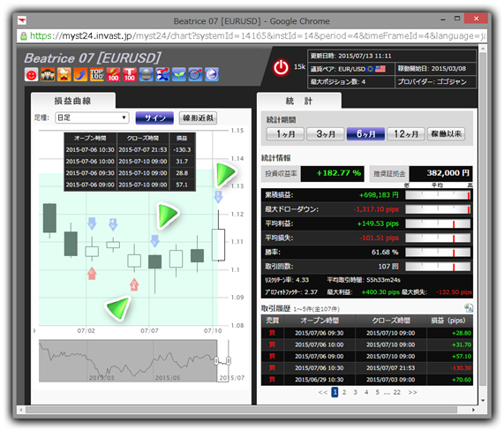Select the 12ヶ月 statistics period
Viewport: 504px width, 431px height.
[x=406, y=133]
